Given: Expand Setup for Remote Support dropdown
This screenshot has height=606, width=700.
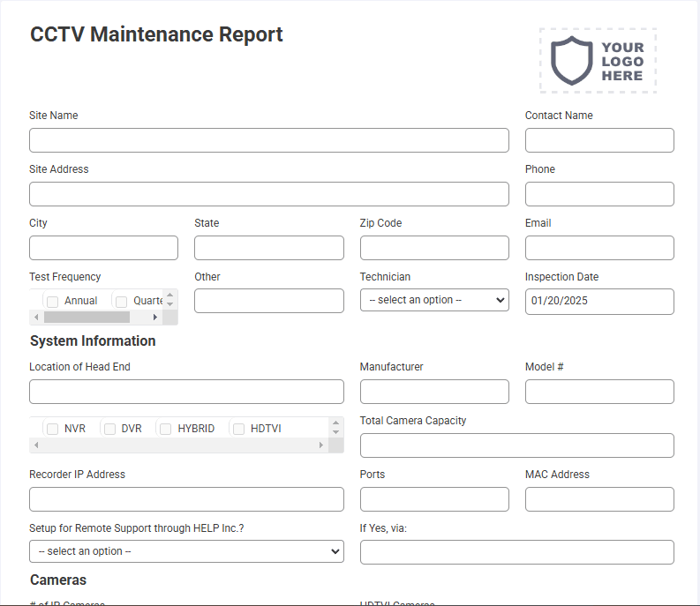Looking at the screenshot, I should [186, 551].
